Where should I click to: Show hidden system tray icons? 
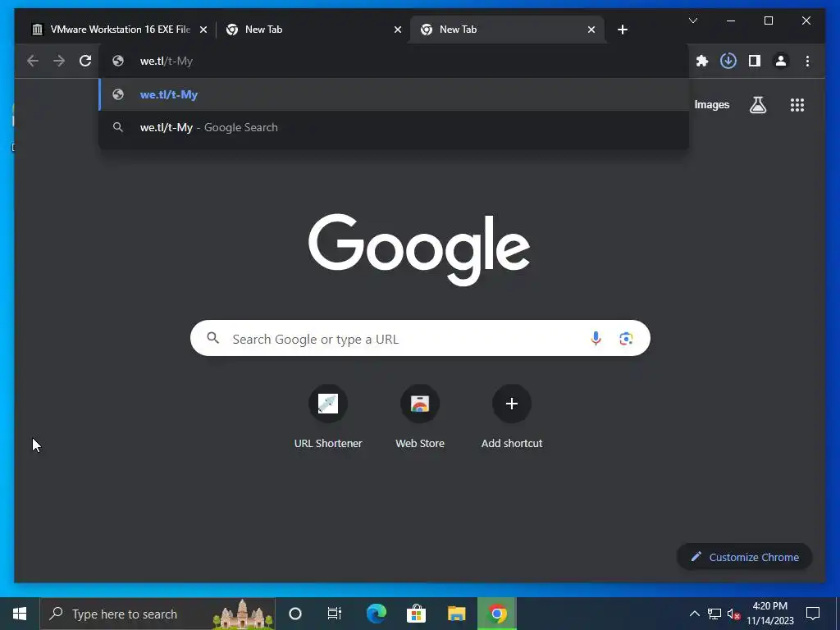(694, 614)
